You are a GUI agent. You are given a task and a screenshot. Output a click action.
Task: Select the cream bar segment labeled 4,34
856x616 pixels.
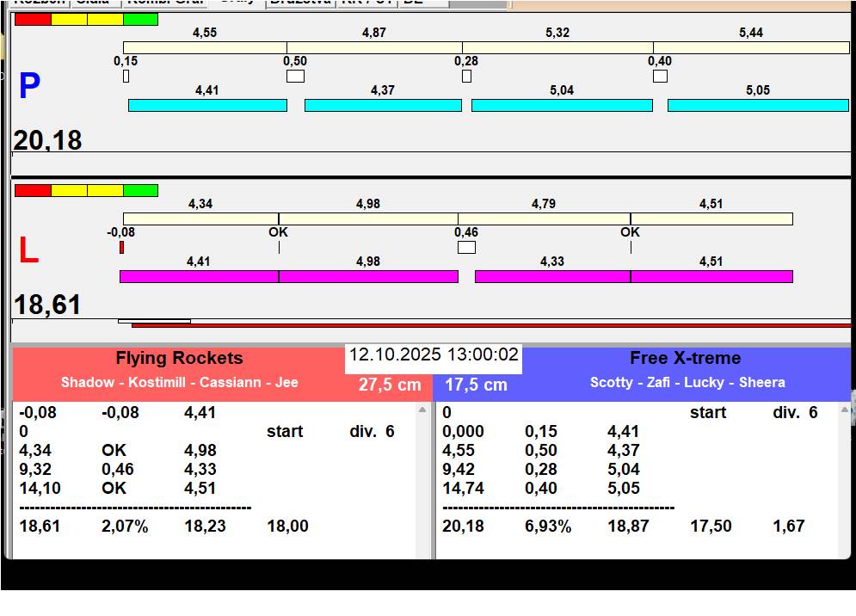[201, 219]
